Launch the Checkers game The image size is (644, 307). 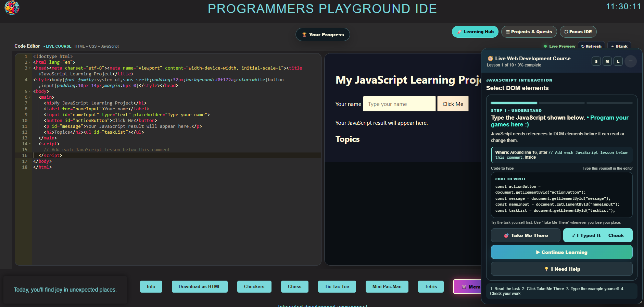[254, 287]
